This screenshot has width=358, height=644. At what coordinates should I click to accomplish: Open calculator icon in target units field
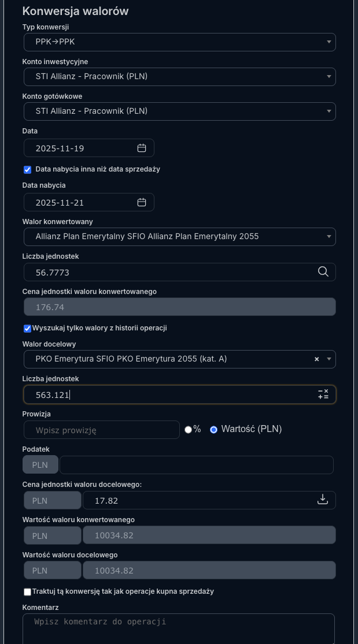tap(323, 394)
